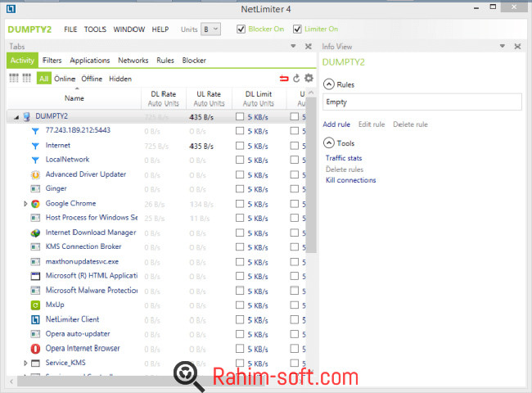Collapse the Tools section
532x393 pixels.
click(329, 143)
